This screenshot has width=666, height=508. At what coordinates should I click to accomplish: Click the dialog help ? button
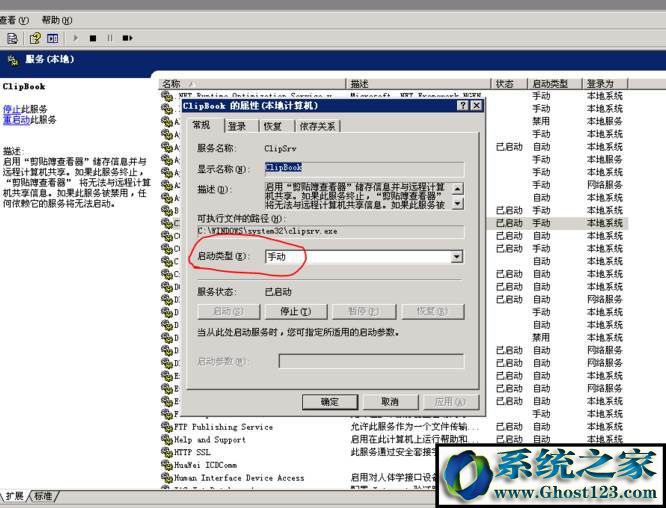[463, 105]
